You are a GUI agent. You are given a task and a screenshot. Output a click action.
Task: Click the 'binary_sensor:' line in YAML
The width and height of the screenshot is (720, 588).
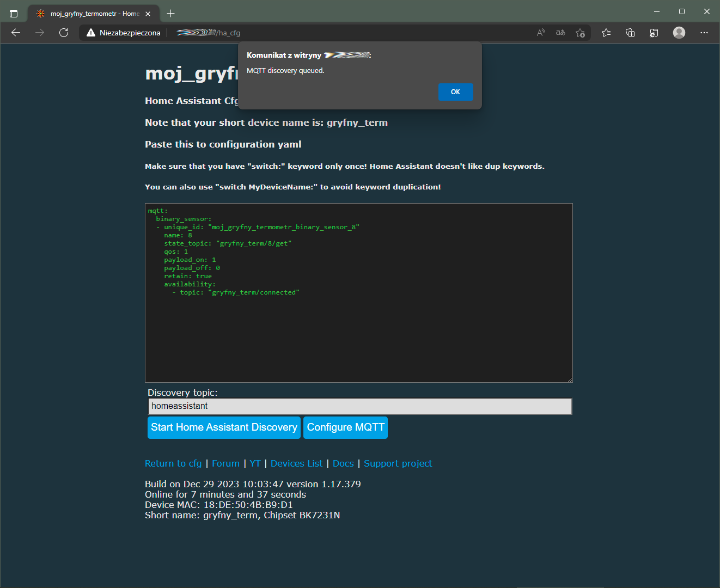click(184, 219)
